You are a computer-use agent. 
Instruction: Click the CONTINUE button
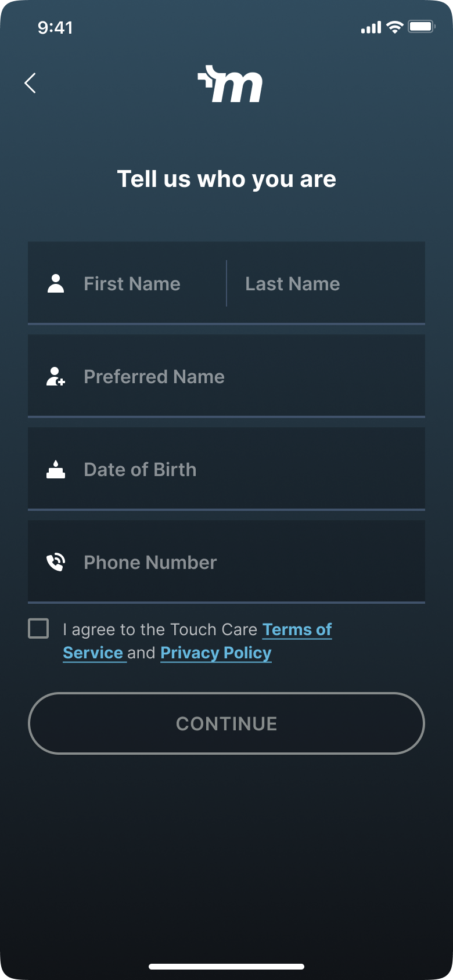point(227,723)
